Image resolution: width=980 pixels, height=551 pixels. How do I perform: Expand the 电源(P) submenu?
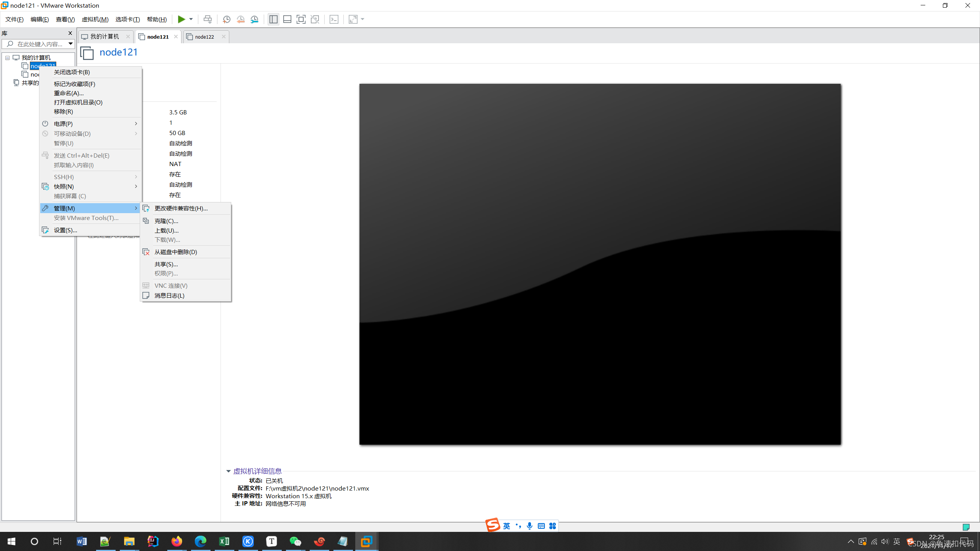pyautogui.click(x=91, y=124)
